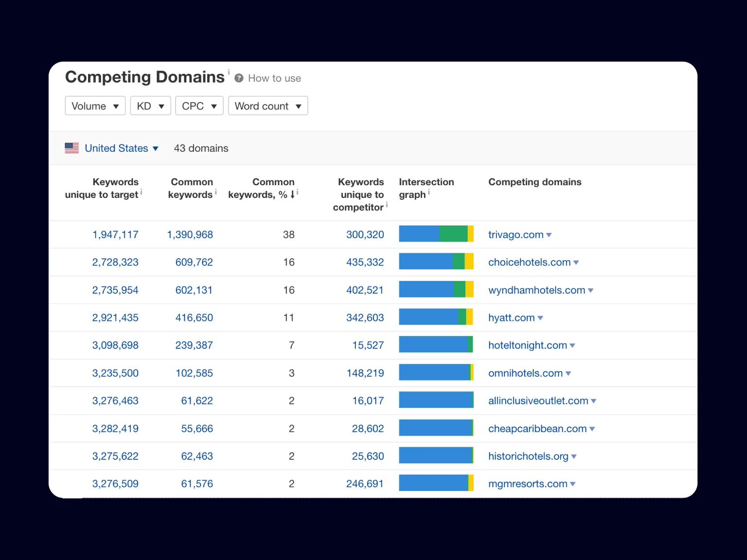This screenshot has width=747, height=560.
Task: Click the question mark help icon
Action: pos(239,78)
